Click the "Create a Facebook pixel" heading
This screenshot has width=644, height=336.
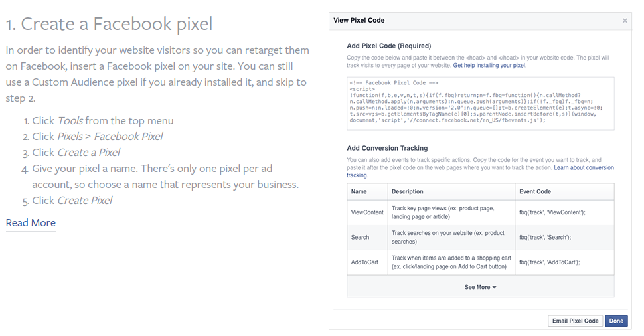[109, 25]
